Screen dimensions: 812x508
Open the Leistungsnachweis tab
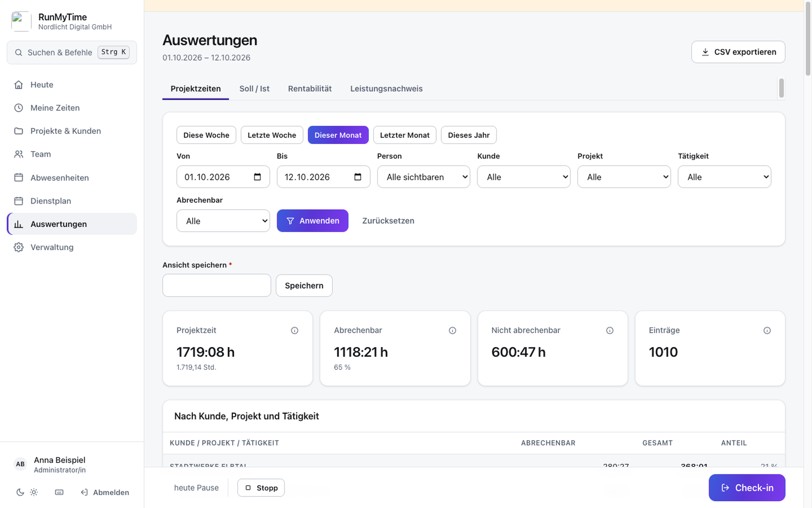coord(386,89)
